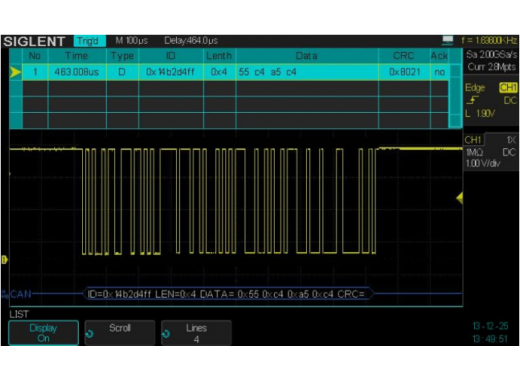Viewport: 520px width, 380px height.
Task: Click the Ack no cell
Action: [x=439, y=72]
